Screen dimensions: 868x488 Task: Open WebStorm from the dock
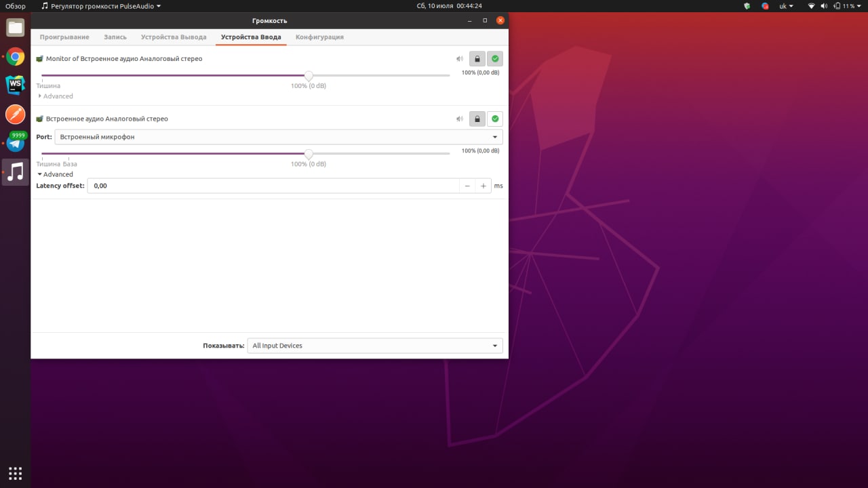coord(16,85)
